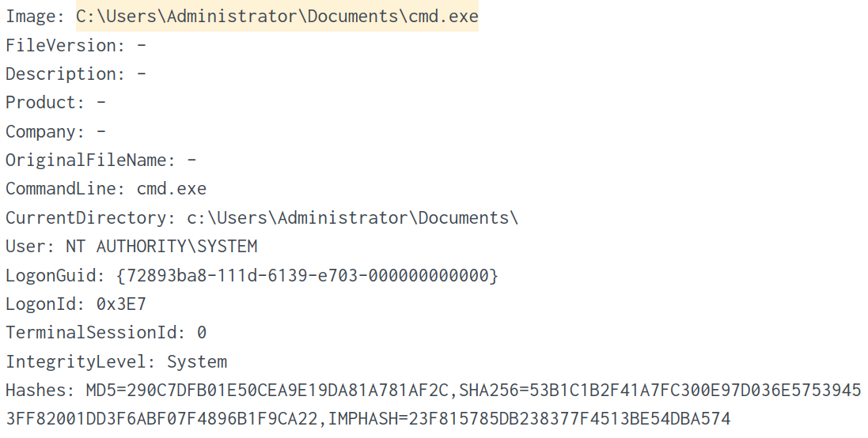Screen dimensions: 868x438
Task: Click the NT AUTHORITY\SYSTEM user value
Action: point(161,246)
